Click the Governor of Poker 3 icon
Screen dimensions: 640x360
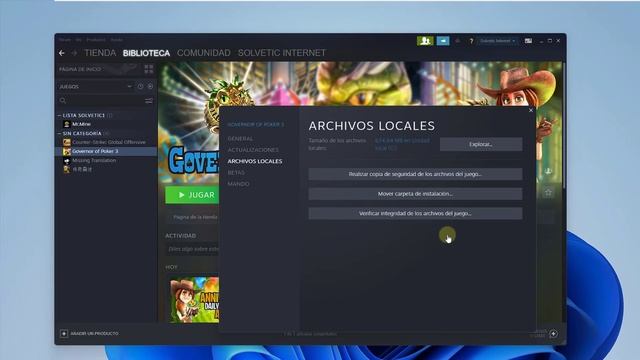67,151
